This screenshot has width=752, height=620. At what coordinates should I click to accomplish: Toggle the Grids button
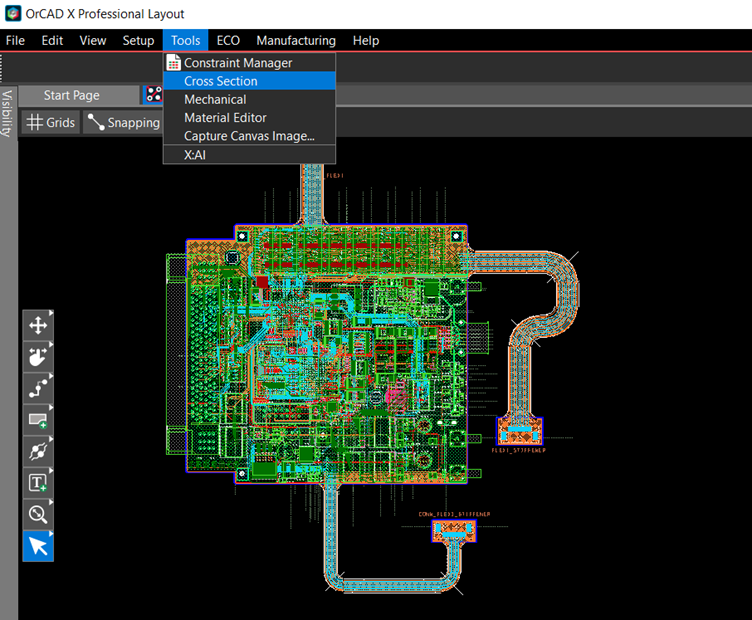click(51, 122)
